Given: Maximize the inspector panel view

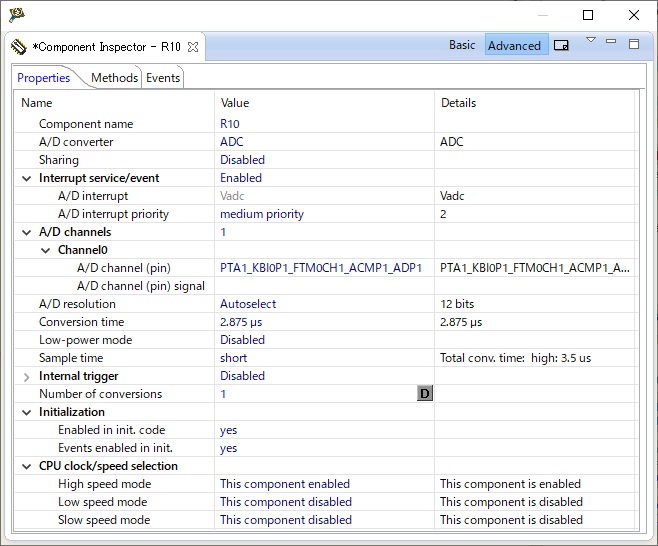Looking at the screenshot, I should (x=634, y=43).
